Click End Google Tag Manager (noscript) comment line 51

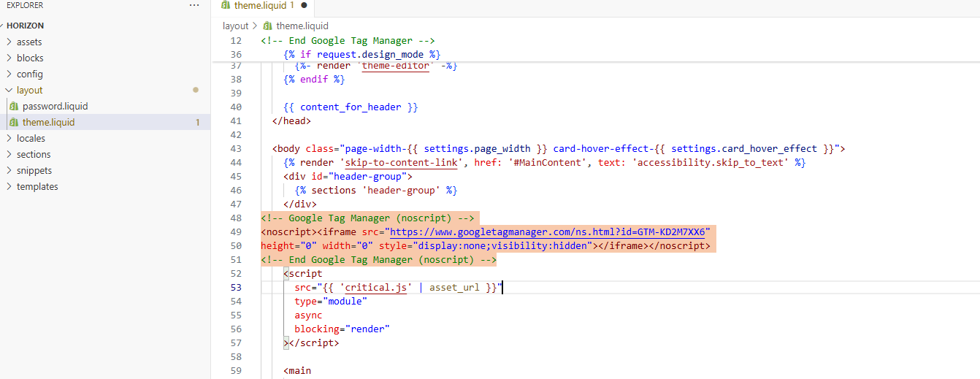coord(378,259)
